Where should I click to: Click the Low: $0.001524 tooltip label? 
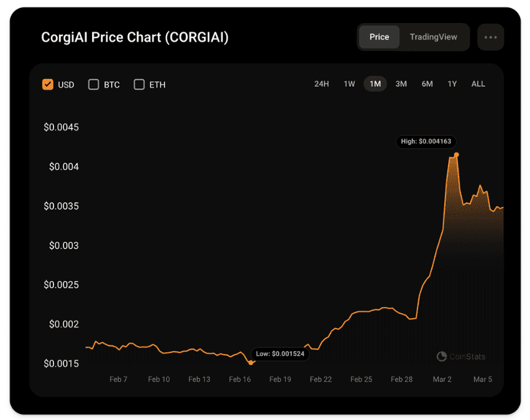(x=280, y=354)
